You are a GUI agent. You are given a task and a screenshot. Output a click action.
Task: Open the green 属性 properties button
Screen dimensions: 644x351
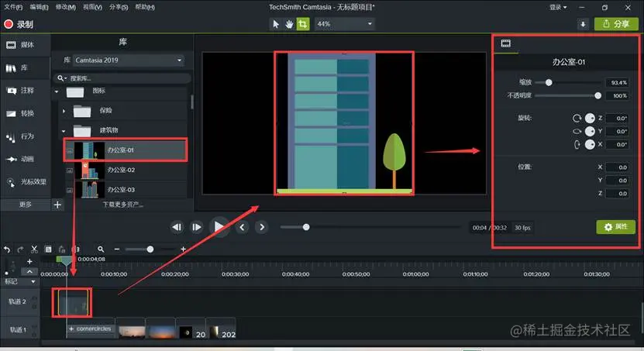click(616, 226)
